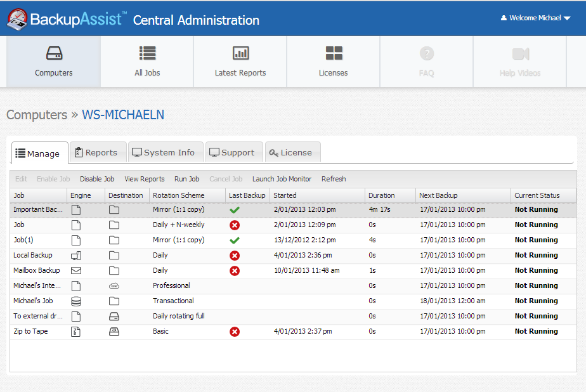
Task: Open the Help Videos camera icon
Action: 521,54
